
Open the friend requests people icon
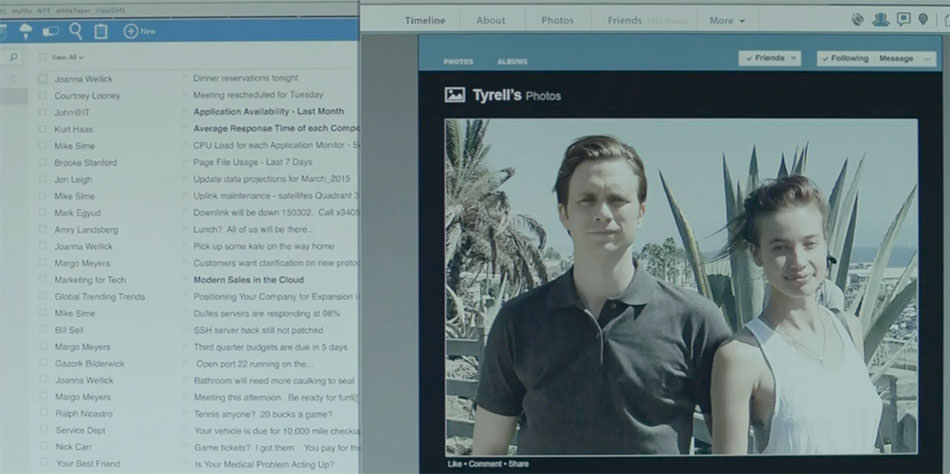click(880, 19)
